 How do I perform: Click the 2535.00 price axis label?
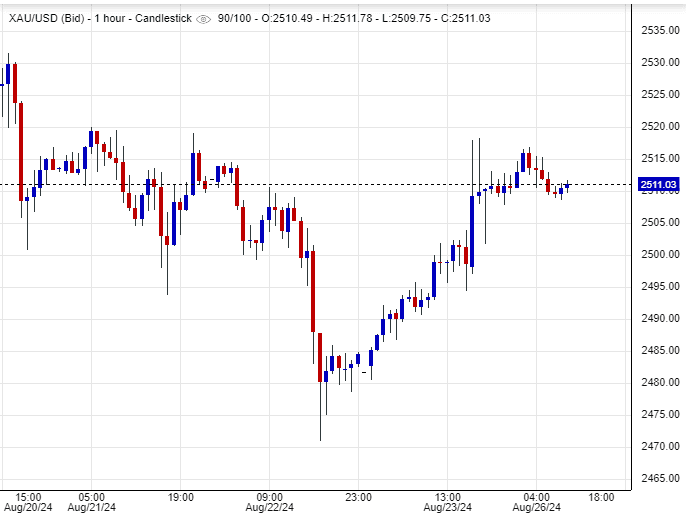click(658, 30)
